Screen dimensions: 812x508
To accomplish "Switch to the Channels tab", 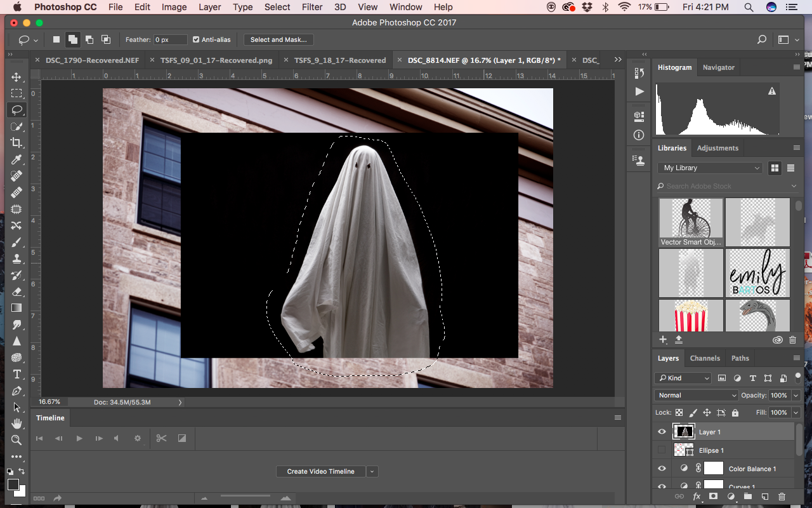I will pos(705,358).
